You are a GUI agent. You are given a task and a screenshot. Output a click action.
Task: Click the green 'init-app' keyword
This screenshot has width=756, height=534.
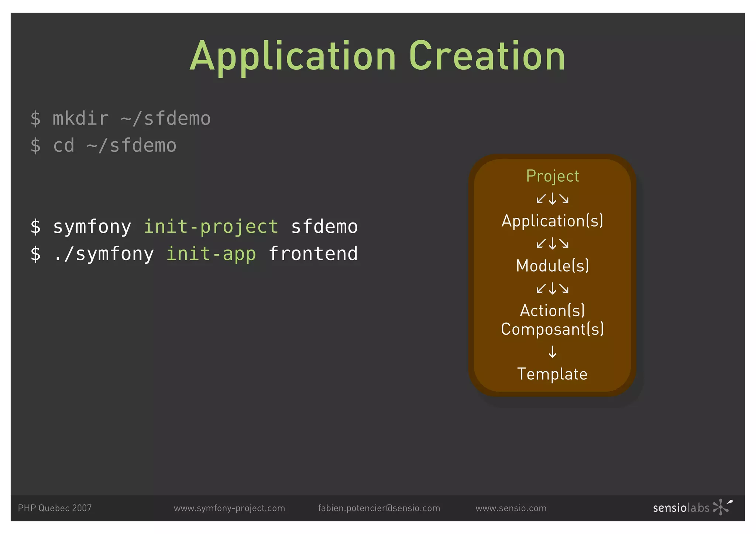pyautogui.click(x=211, y=254)
